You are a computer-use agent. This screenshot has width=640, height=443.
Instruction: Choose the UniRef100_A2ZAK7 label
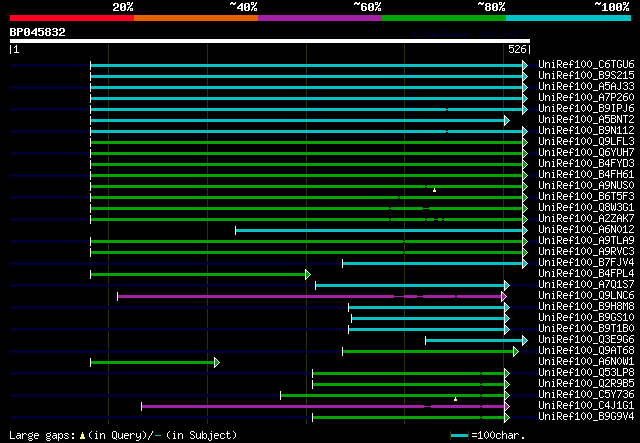[x=586, y=218]
